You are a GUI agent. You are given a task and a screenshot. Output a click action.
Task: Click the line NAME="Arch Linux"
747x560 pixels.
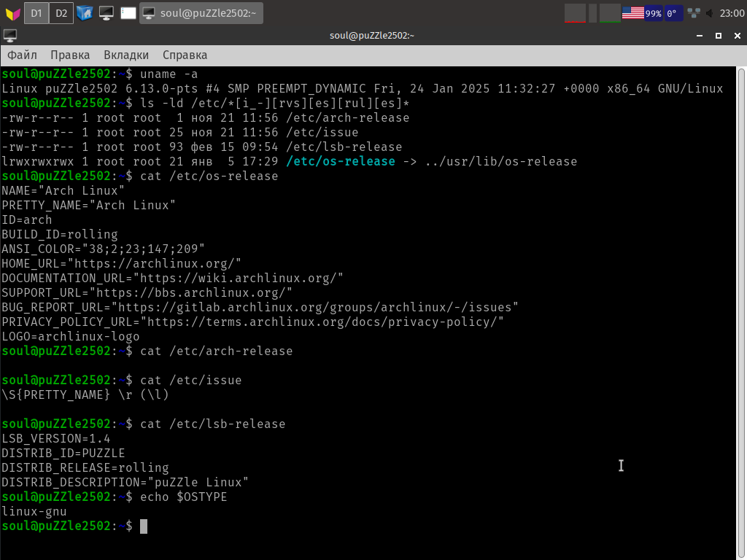pyautogui.click(x=63, y=191)
